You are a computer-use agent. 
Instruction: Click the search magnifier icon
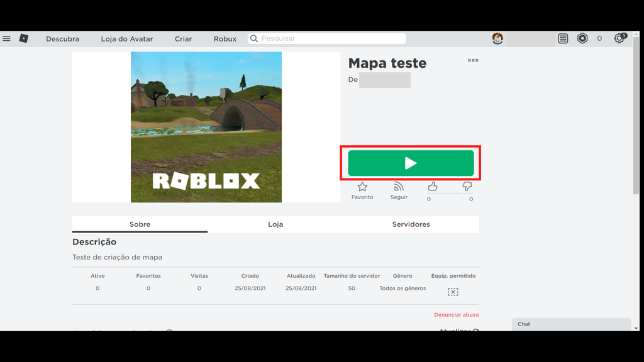(x=254, y=38)
